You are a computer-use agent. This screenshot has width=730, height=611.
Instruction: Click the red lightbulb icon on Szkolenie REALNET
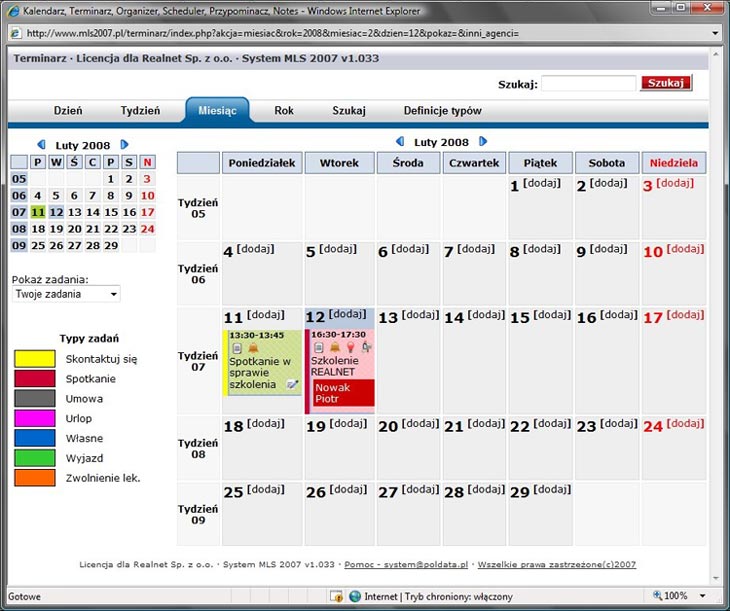350,347
